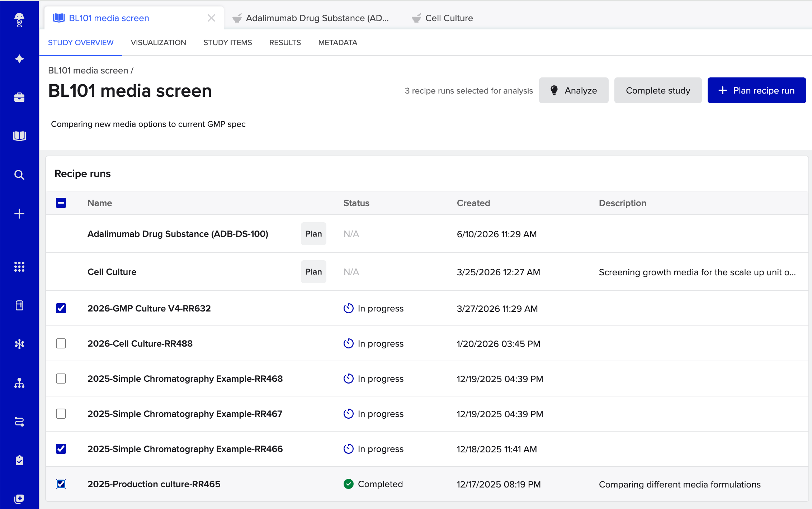
Task: Click 'Comparing different media formulations' description
Action: click(x=680, y=484)
